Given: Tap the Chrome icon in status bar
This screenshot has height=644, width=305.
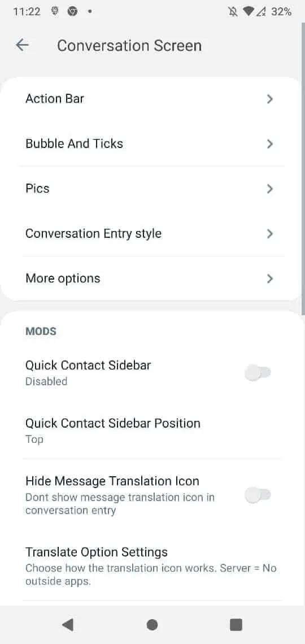Looking at the screenshot, I should 72,11.
